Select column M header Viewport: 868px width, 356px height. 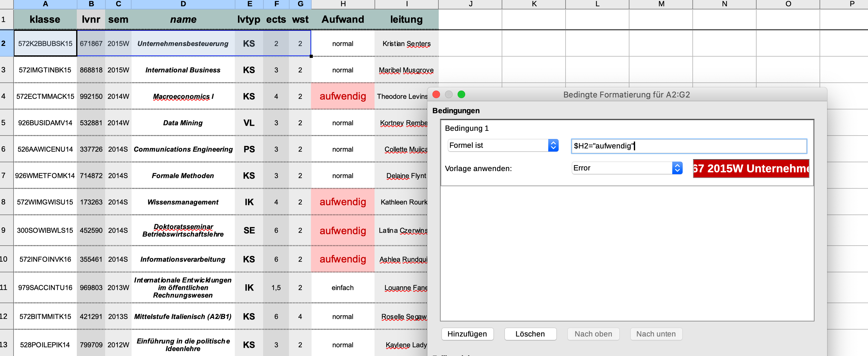tap(661, 4)
